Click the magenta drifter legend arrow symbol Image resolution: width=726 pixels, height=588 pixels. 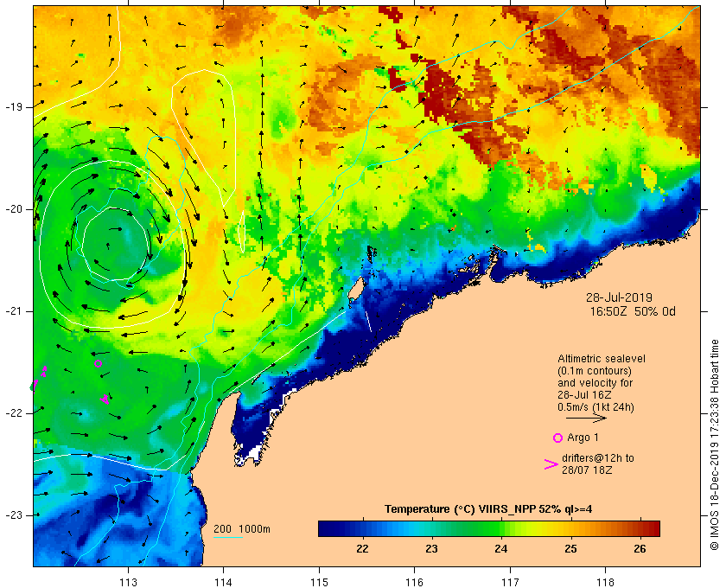point(551,464)
